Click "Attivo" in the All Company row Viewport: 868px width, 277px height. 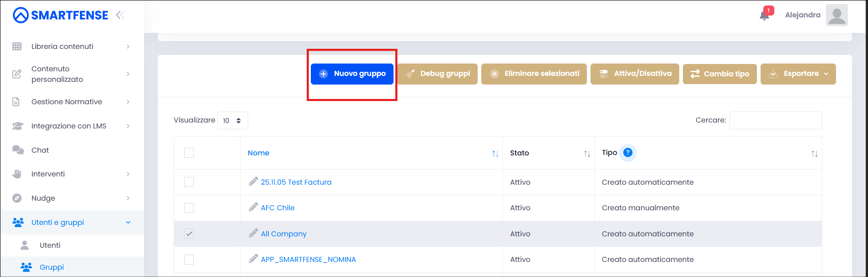(520, 234)
